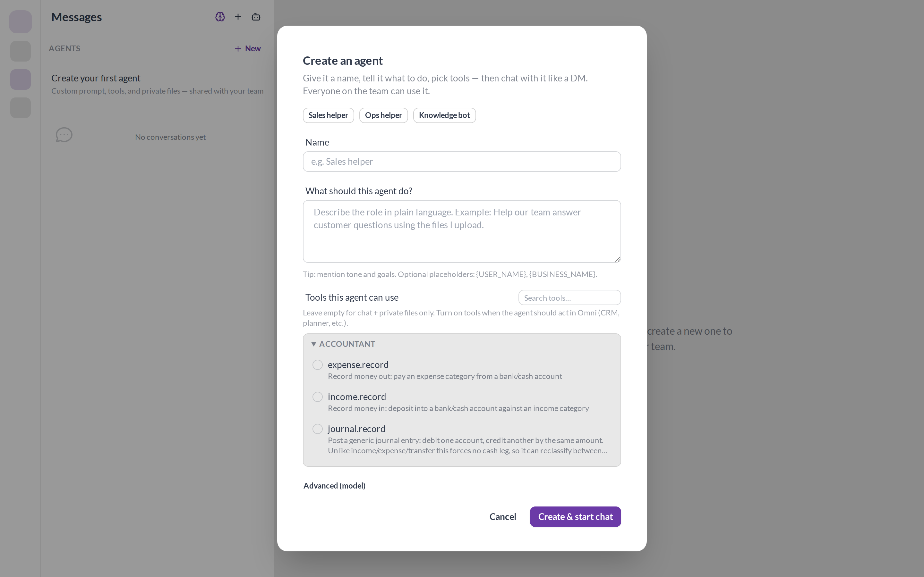Click the top sidebar workspace icon
This screenshot has height=577, width=924.
pos(21,22)
